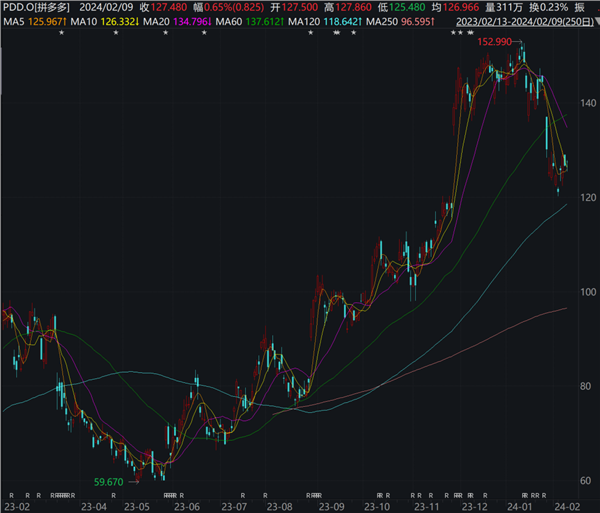Click the 152.990 peak price label
600x513 pixels.
[494, 42]
